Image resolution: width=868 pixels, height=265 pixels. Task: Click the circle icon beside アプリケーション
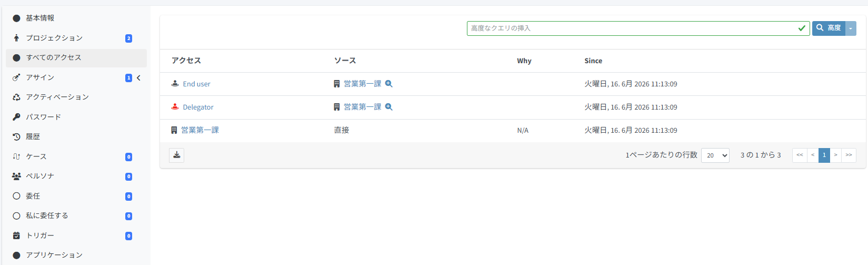coord(16,256)
